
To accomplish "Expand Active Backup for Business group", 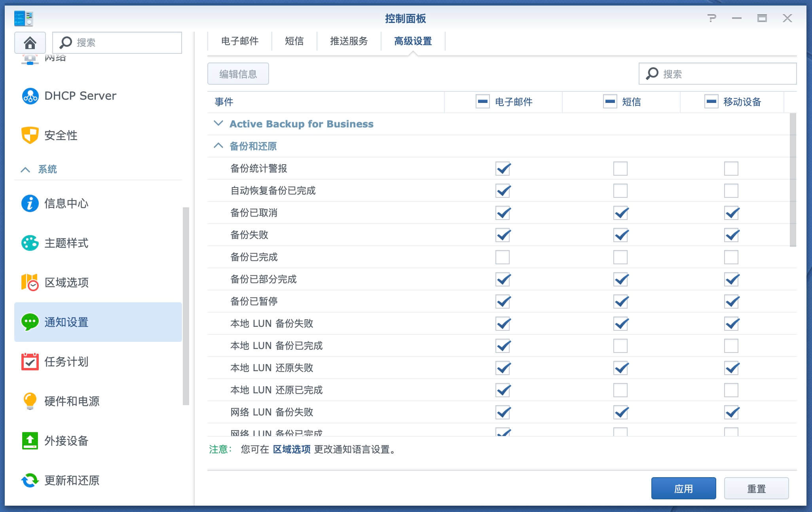I will pyautogui.click(x=218, y=124).
